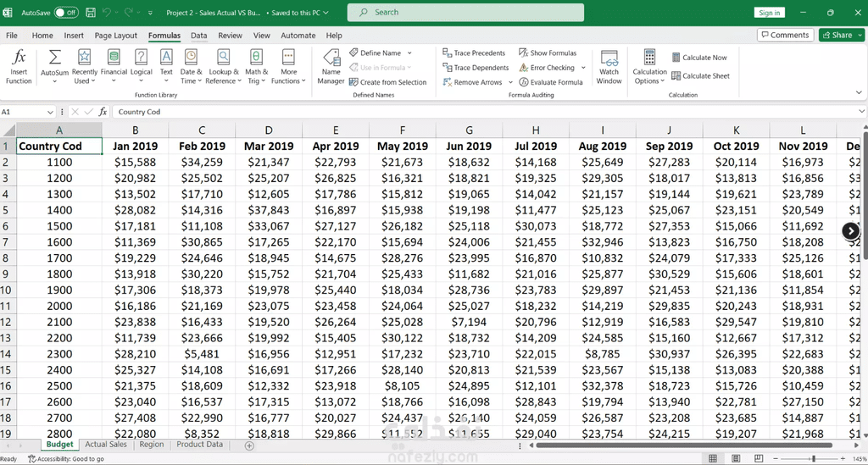Open the Help tab

[x=334, y=36]
